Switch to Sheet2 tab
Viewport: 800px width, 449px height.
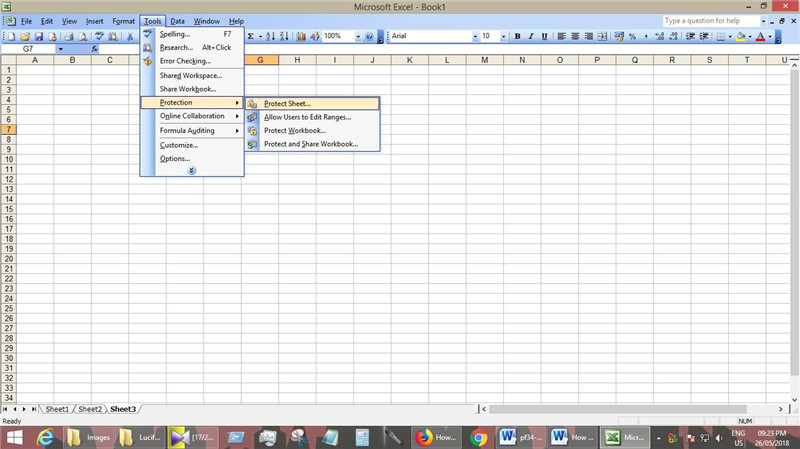[x=90, y=409]
